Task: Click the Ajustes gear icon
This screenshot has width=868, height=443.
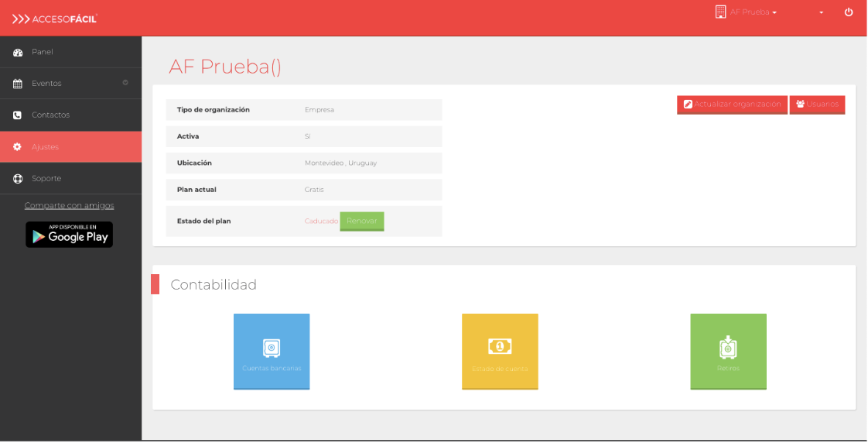Action: 18,147
